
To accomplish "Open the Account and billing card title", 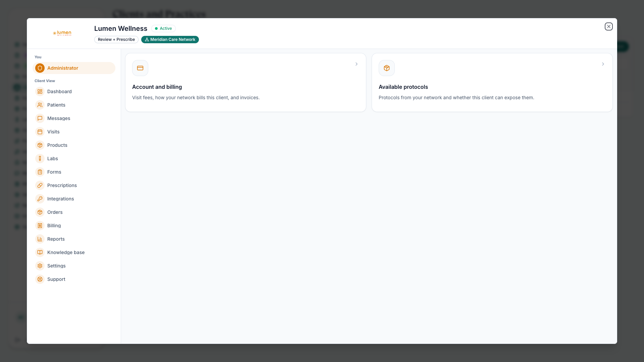I will click(x=157, y=87).
